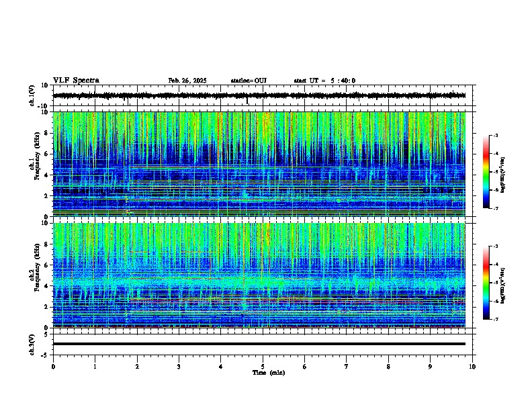Click the "ch.1(V)" y-axis label
This screenshot has height=411, width=532.
pos(32,95)
